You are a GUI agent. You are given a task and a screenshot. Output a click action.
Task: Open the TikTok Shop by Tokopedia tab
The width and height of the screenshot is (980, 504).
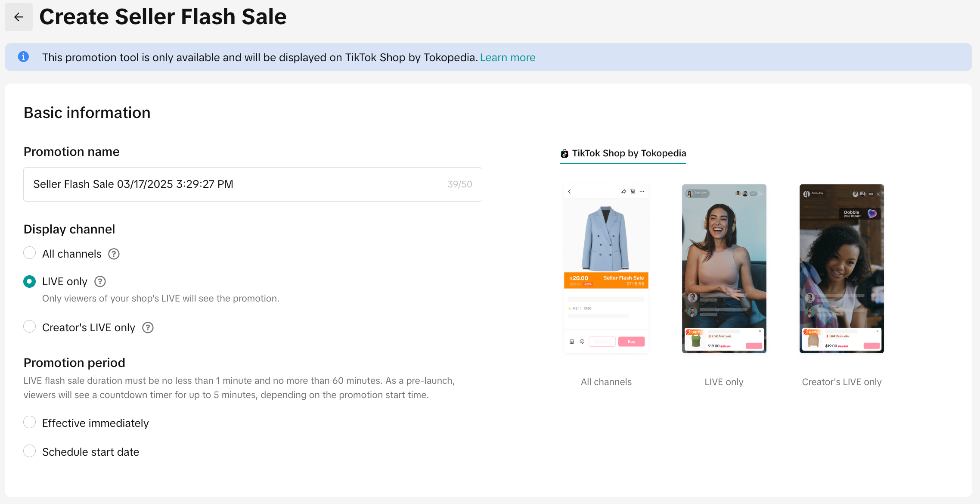point(629,153)
